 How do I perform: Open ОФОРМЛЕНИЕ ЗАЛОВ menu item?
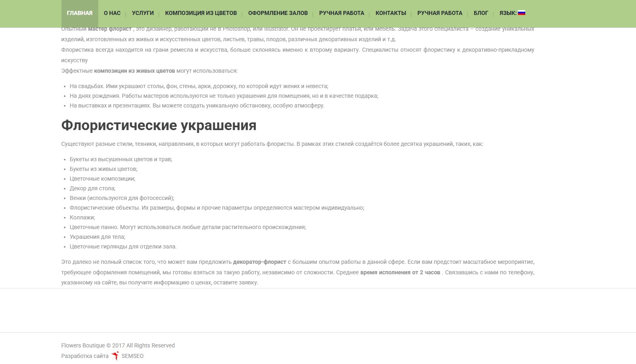point(278,13)
